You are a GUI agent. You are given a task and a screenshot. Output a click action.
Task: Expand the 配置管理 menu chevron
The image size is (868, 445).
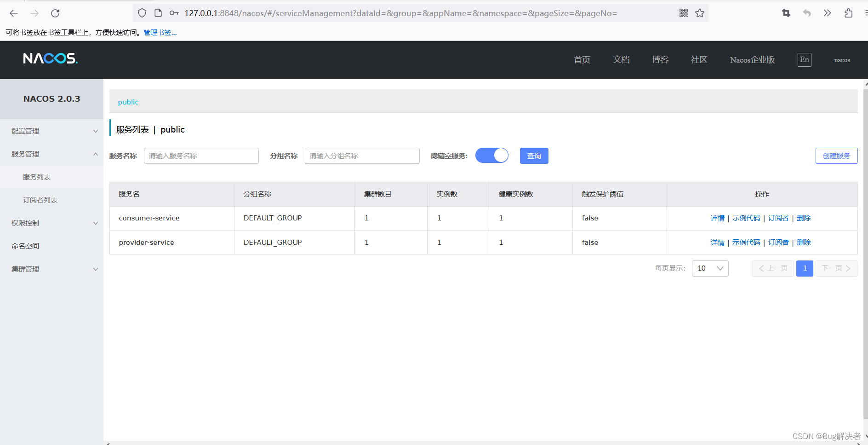click(96, 131)
